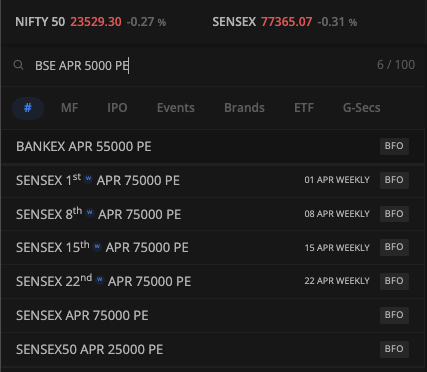Click BFO tag on BANKEX APR 55000 PE
The image size is (427, 372).
pyautogui.click(x=394, y=146)
